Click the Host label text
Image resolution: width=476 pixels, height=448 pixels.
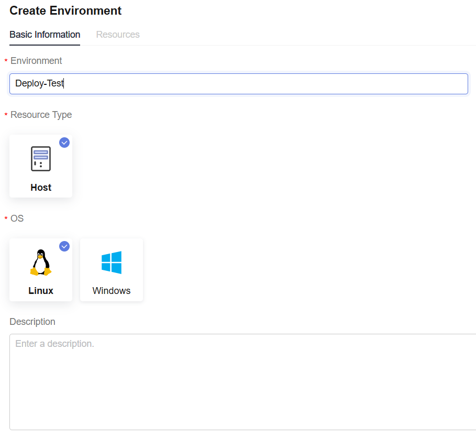tap(41, 188)
